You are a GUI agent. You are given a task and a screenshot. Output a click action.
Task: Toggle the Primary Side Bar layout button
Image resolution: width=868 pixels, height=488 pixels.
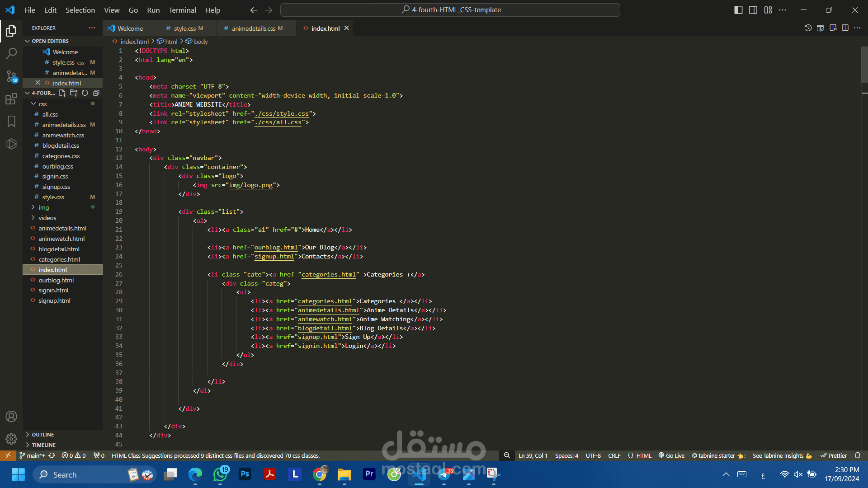738,10
